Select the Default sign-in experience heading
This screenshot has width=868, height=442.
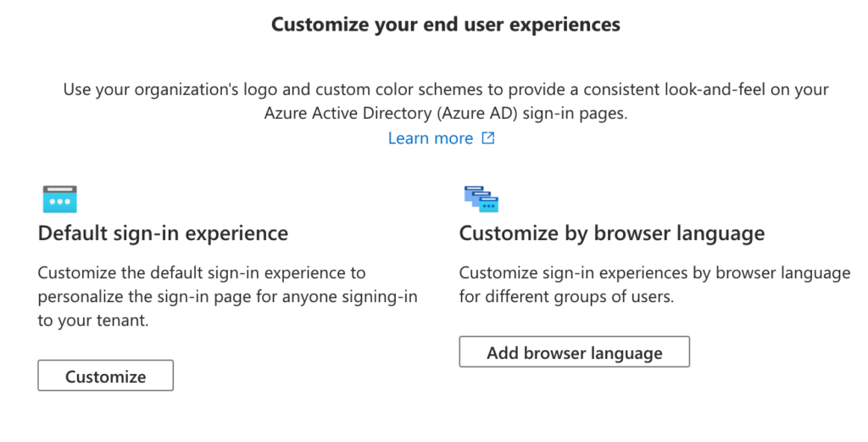tap(163, 233)
